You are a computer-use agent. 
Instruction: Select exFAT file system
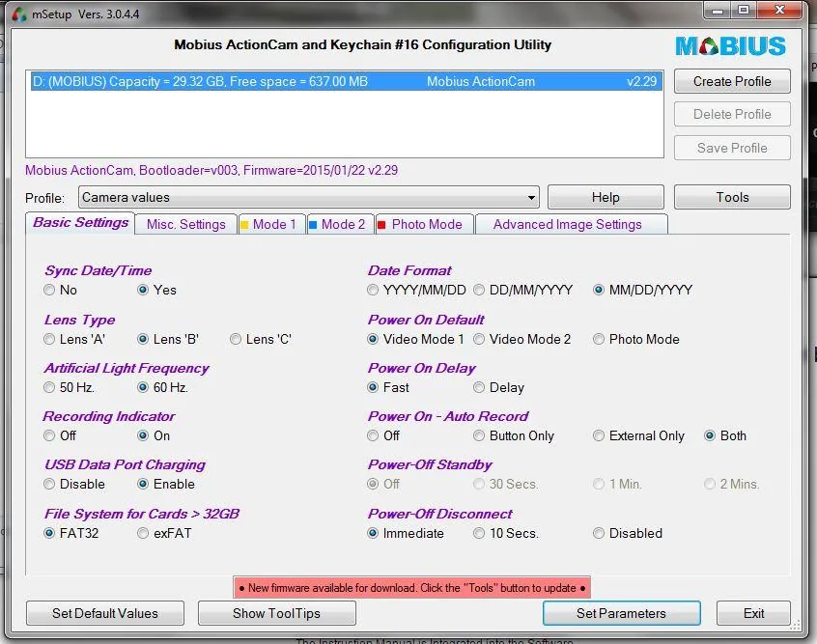164,534
